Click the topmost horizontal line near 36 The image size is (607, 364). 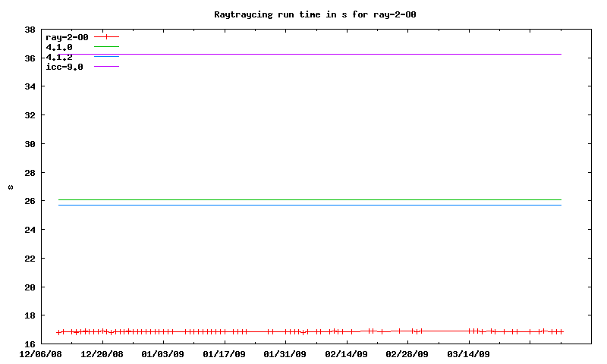303,54
